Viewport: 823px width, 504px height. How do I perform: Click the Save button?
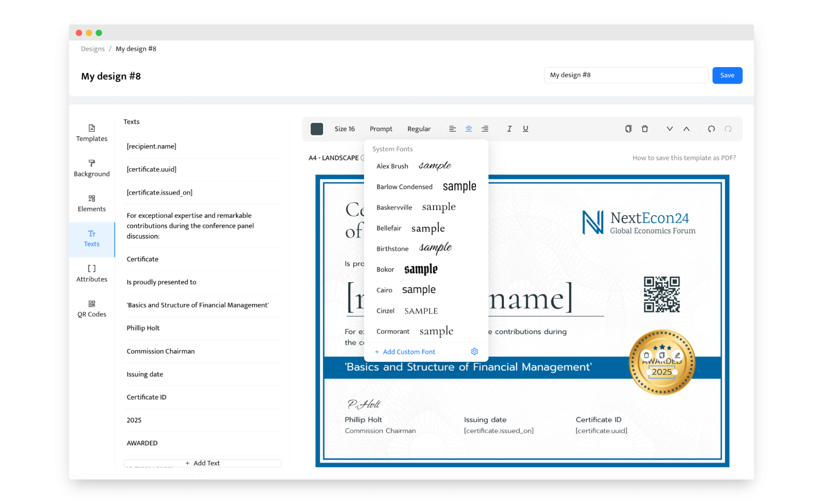click(x=727, y=75)
